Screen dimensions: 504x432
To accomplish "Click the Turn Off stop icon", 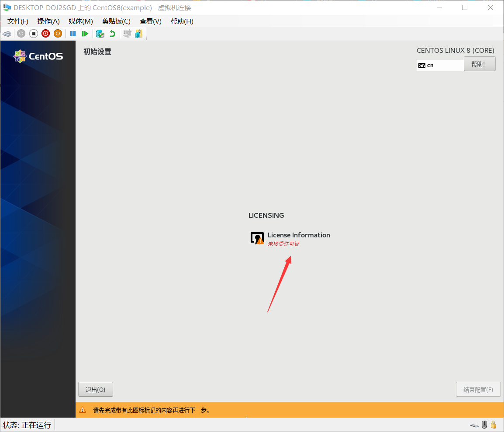I will pos(34,34).
